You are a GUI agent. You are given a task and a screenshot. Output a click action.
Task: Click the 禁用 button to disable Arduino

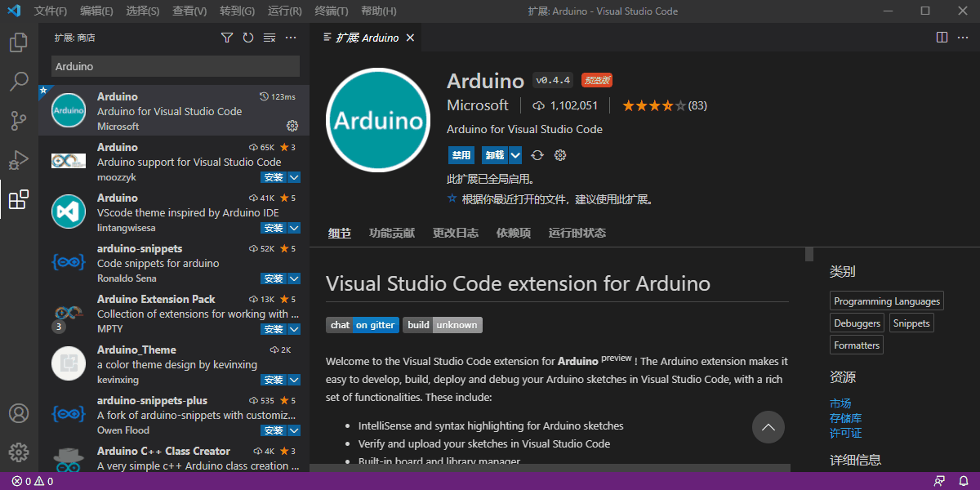pos(461,155)
